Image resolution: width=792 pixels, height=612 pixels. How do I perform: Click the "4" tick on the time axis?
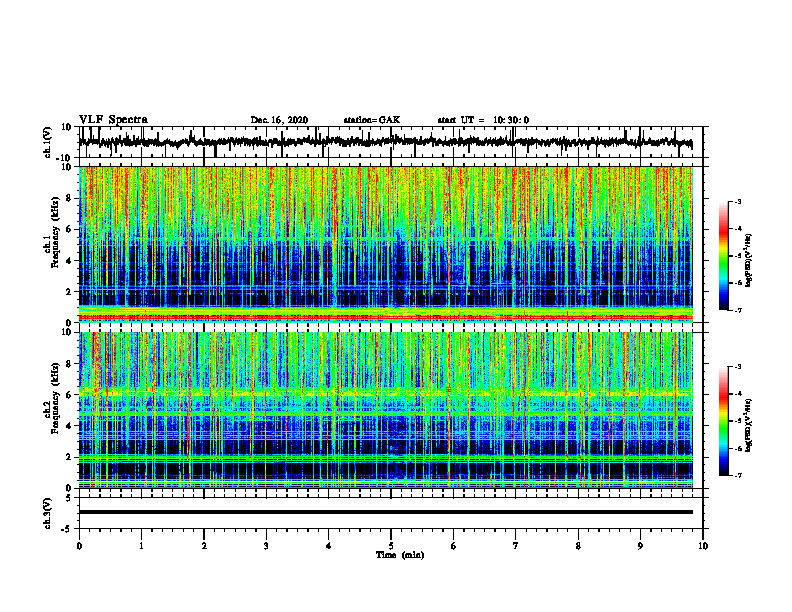(329, 546)
